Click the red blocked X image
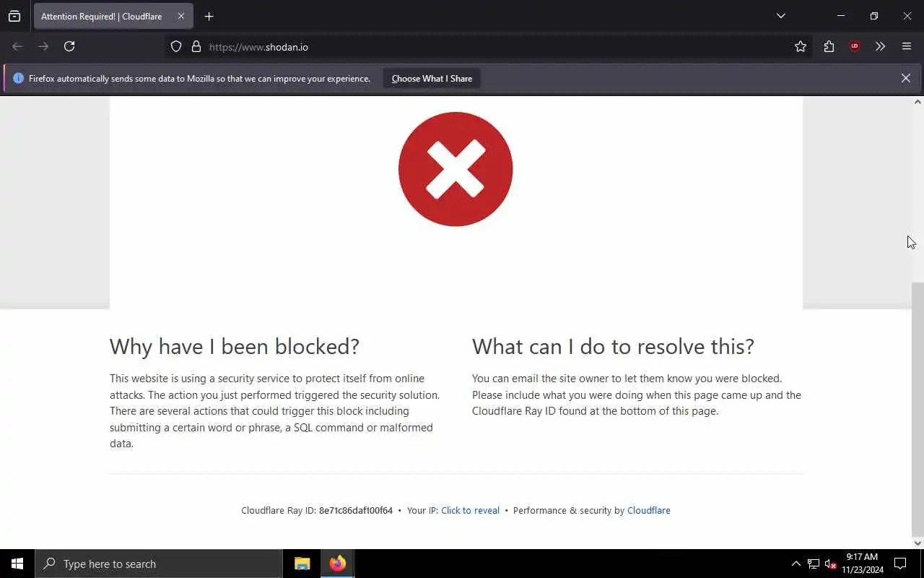 click(456, 169)
